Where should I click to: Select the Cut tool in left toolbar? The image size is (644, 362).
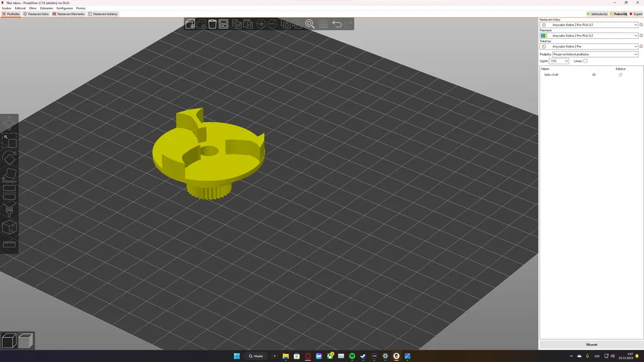(x=9, y=192)
